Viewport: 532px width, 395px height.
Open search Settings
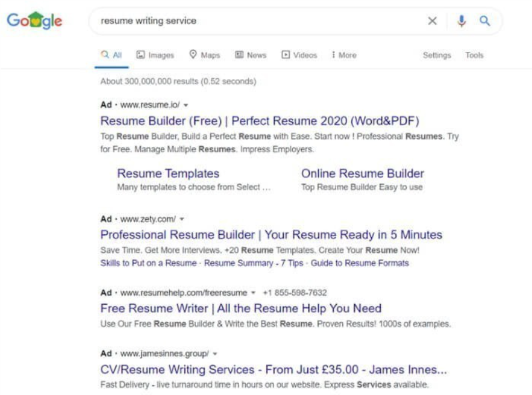(x=436, y=55)
